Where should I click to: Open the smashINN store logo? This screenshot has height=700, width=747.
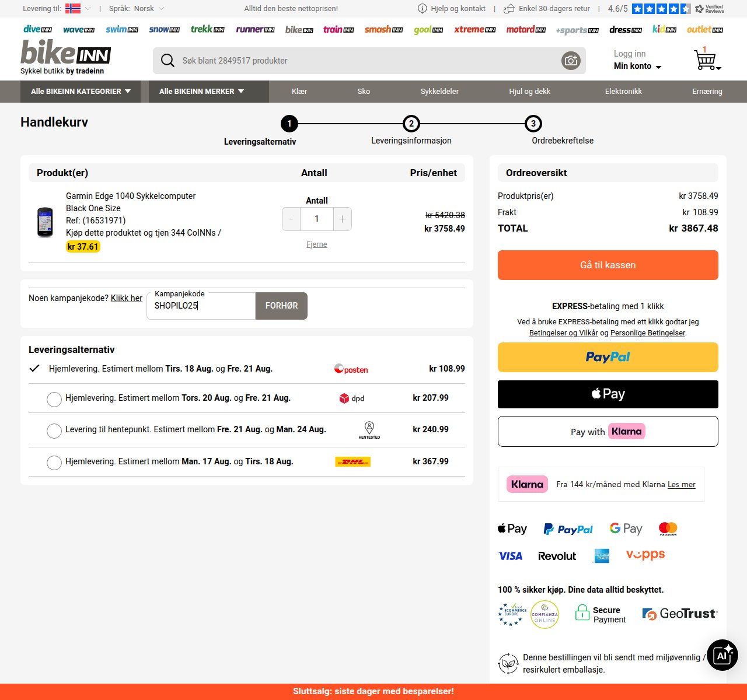tap(383, 29)
